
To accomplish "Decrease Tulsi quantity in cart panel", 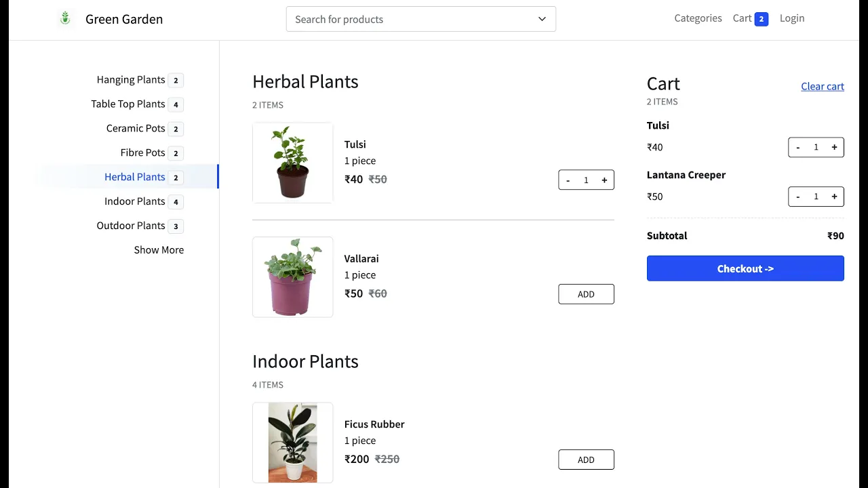I will tap(797, 147).
